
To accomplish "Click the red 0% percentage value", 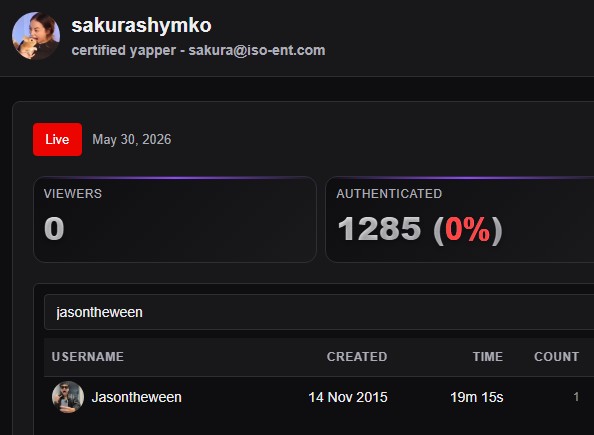I will (x=467, y=229).
